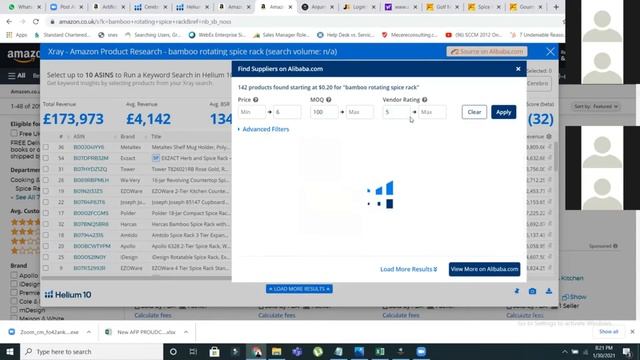Open Zoom exe download item menu arrow
The height and width of the screenshot is (360, 640).
[89, 332]
